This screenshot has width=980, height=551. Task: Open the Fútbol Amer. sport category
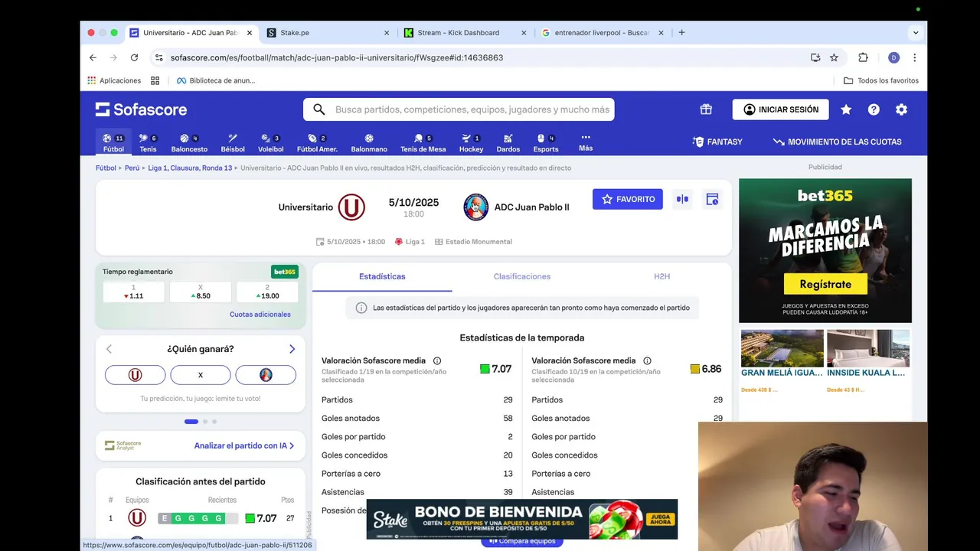(x=317, y=143)
